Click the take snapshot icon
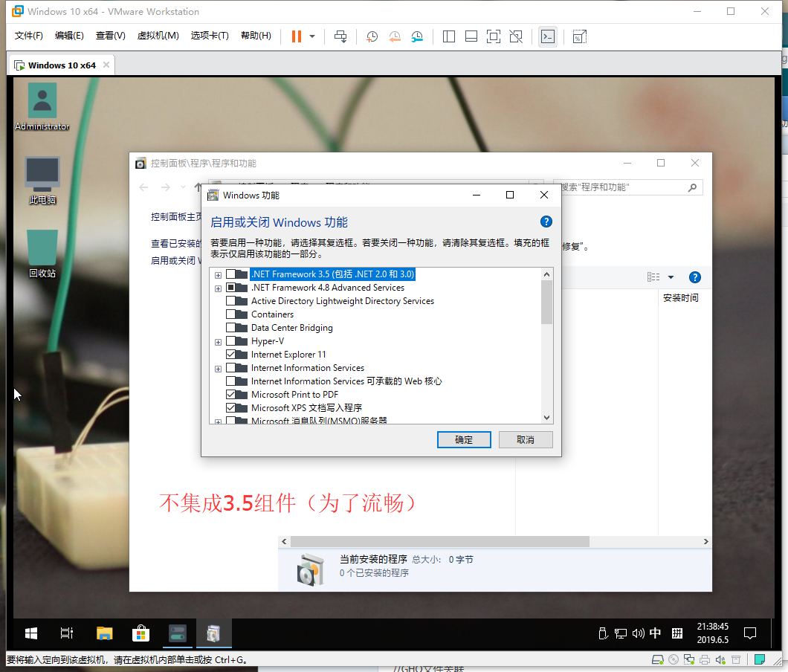This screenshot has height=672, width=788. point(372,36)
